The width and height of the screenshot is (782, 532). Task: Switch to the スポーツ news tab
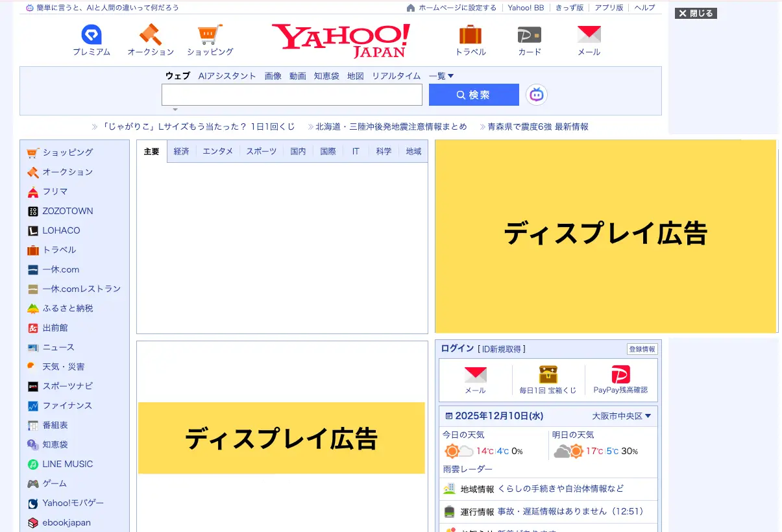261,151
